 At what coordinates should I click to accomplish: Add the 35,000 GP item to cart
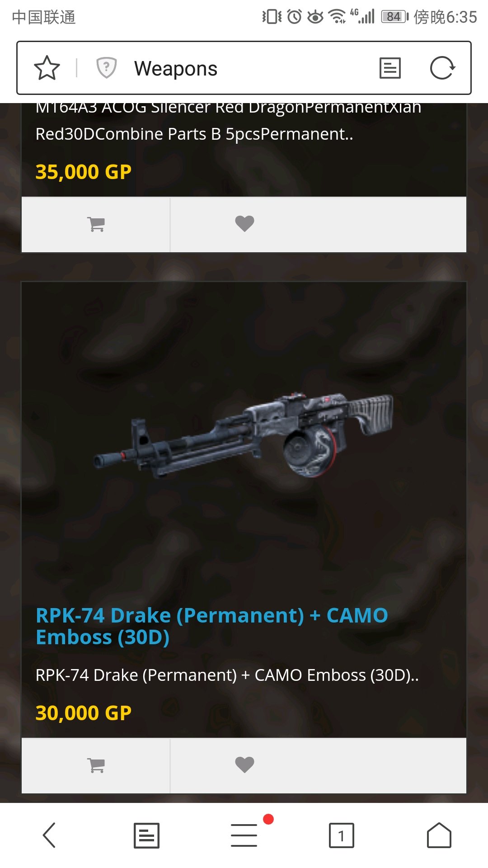point(96,224)
